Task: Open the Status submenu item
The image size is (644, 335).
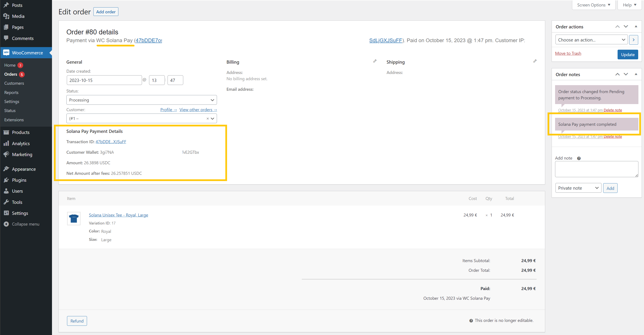Action: [10, 111]
